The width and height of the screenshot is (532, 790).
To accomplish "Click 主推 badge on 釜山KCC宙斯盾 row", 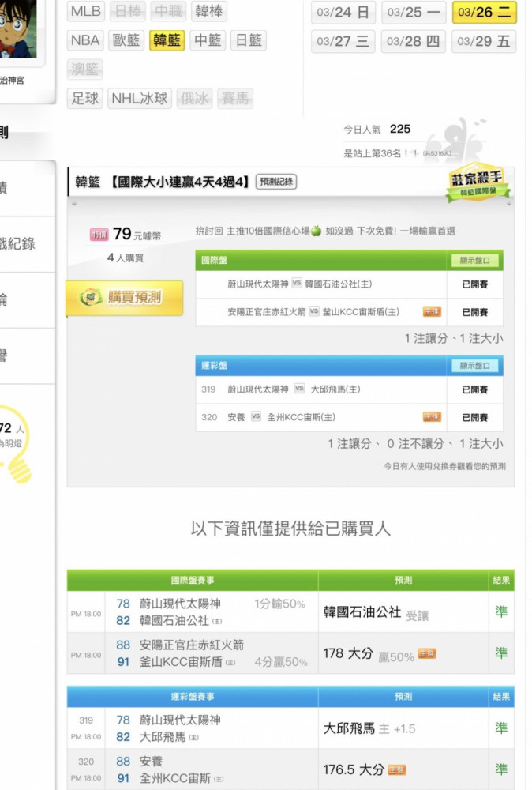I will click(432, 312).
